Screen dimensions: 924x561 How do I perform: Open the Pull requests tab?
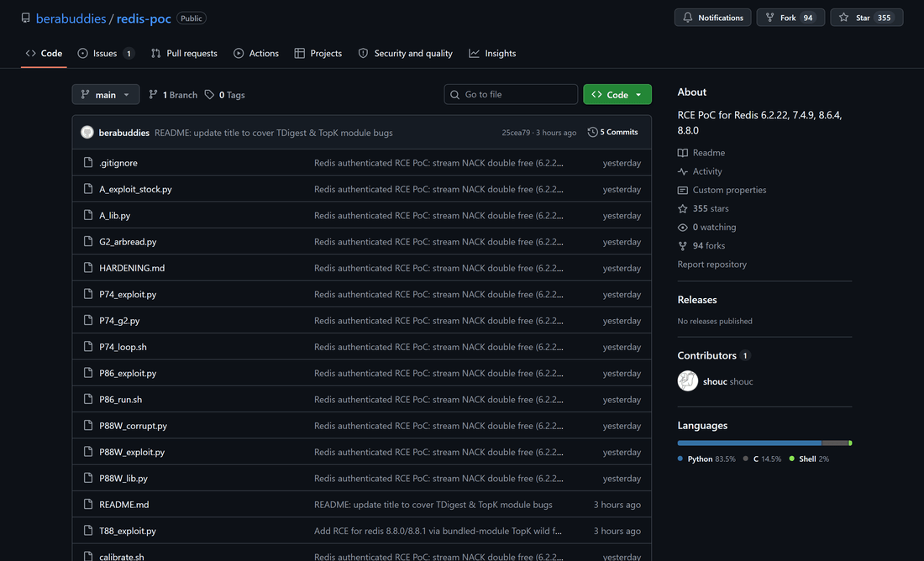(184, 53)
